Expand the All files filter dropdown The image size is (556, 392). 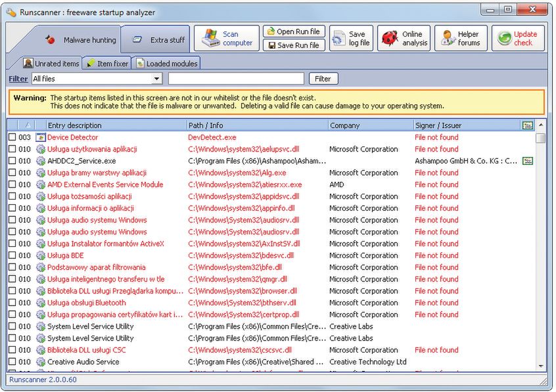(x=156, y=79)
